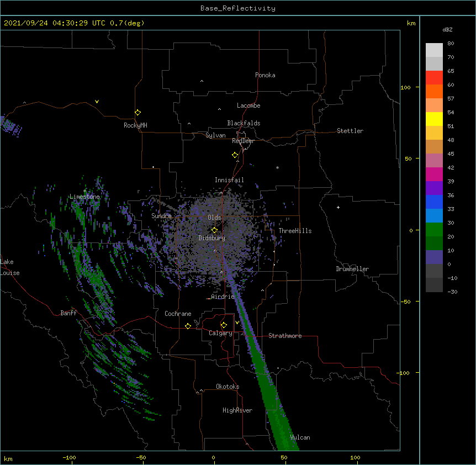Click the yellow diamond marker south of RedDeer
Viewport: 476px width, 465px height.
[x=235, y=155]
